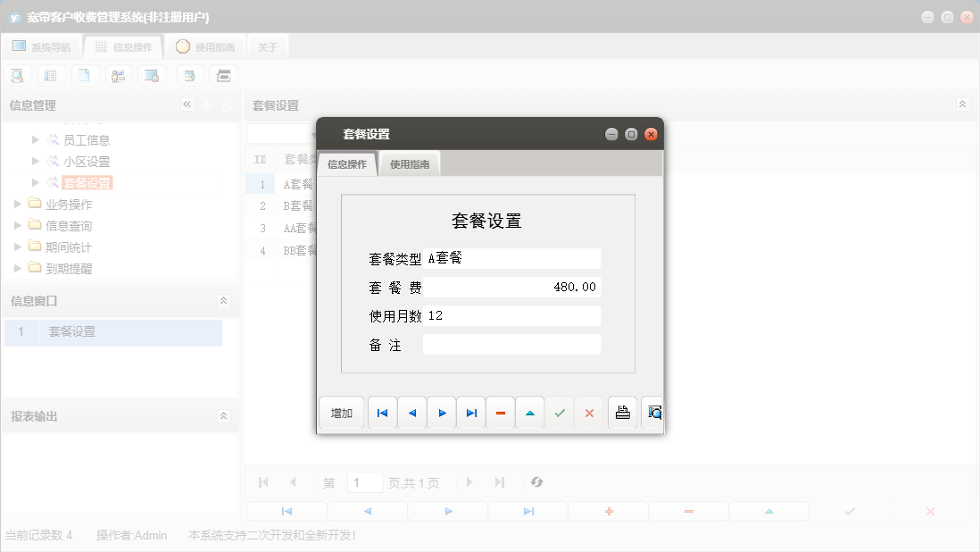
Task: Open print preview in the 套餐设置 dialog
Action: [652, 412]
